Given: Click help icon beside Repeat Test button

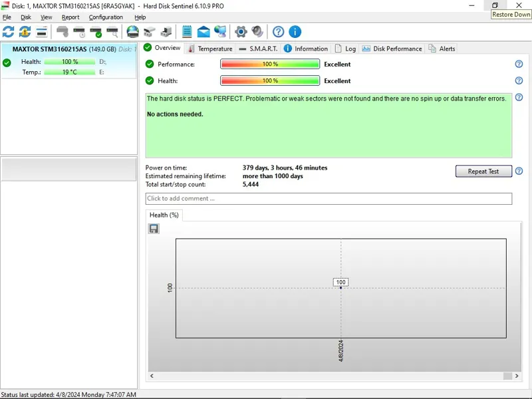Looking at the screenshot, I should [519, 171].
